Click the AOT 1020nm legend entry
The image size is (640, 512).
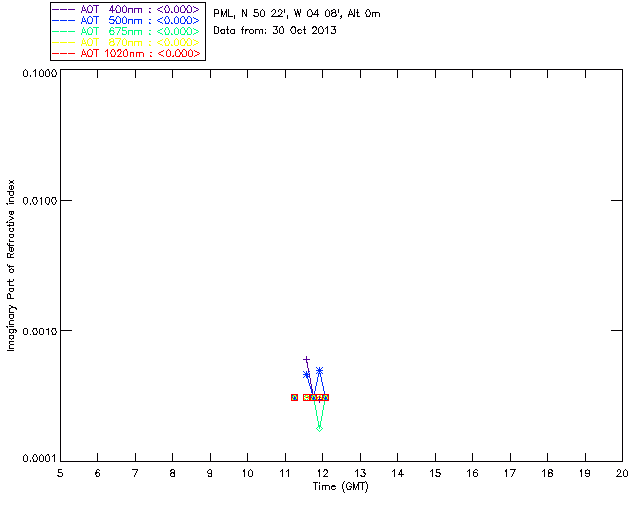pos(126,53)
